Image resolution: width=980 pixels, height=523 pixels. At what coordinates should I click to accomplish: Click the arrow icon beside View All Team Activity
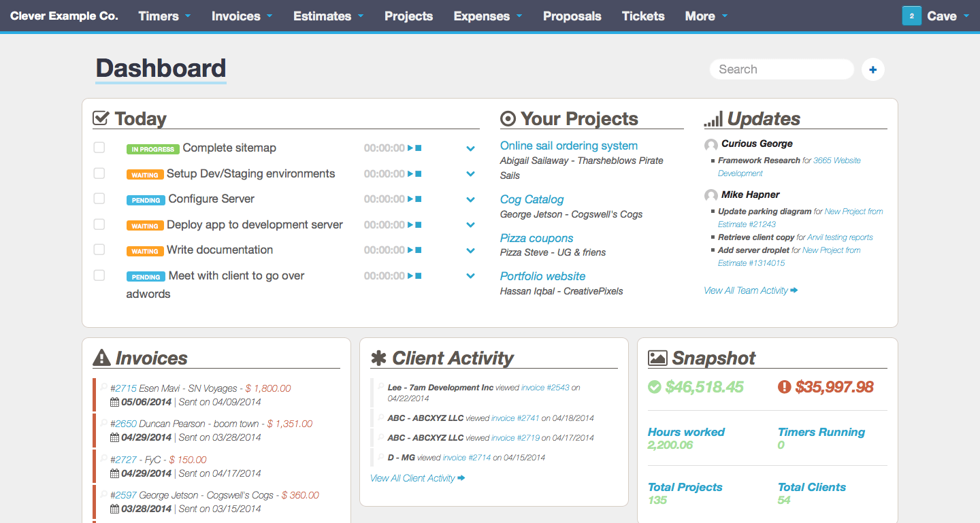pos(794,290)
